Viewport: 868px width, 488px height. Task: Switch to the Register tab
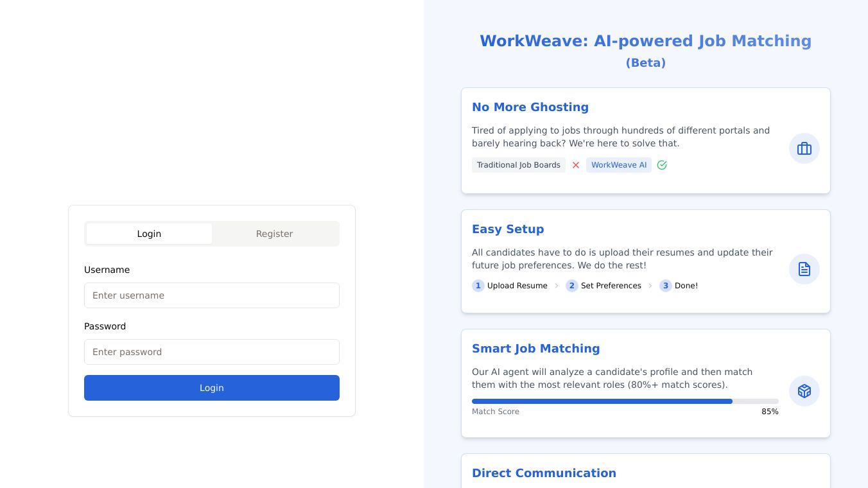(x=274, y=234)
